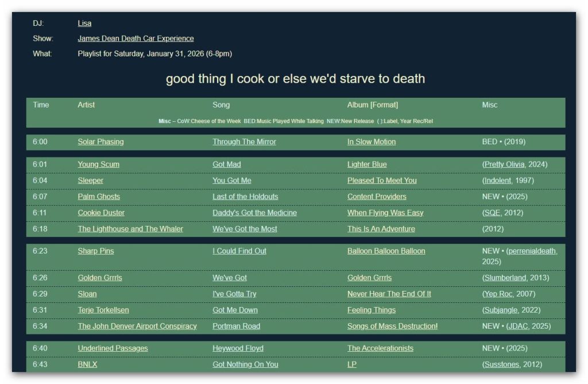Image resolution: width=588 pixels, height=384 pixels.
Task: Visit the perrenialdeath label link
Action: (532, 251)
